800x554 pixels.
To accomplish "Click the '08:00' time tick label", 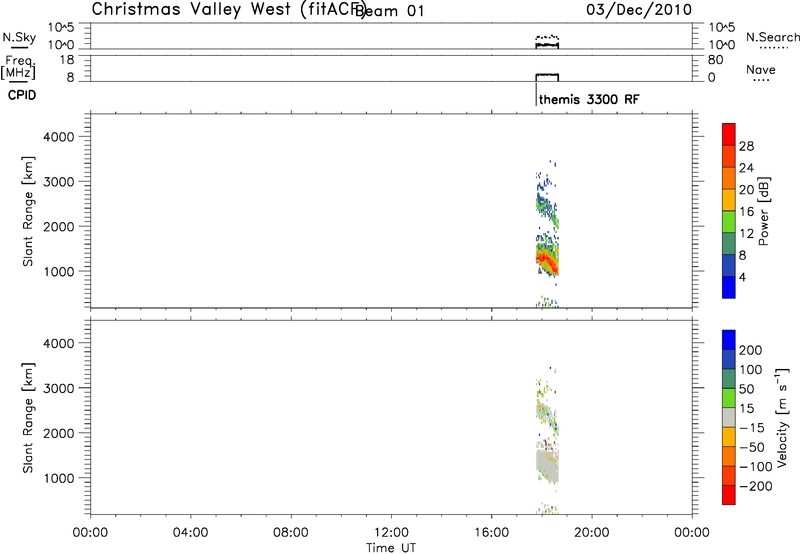I will point(291,533).
